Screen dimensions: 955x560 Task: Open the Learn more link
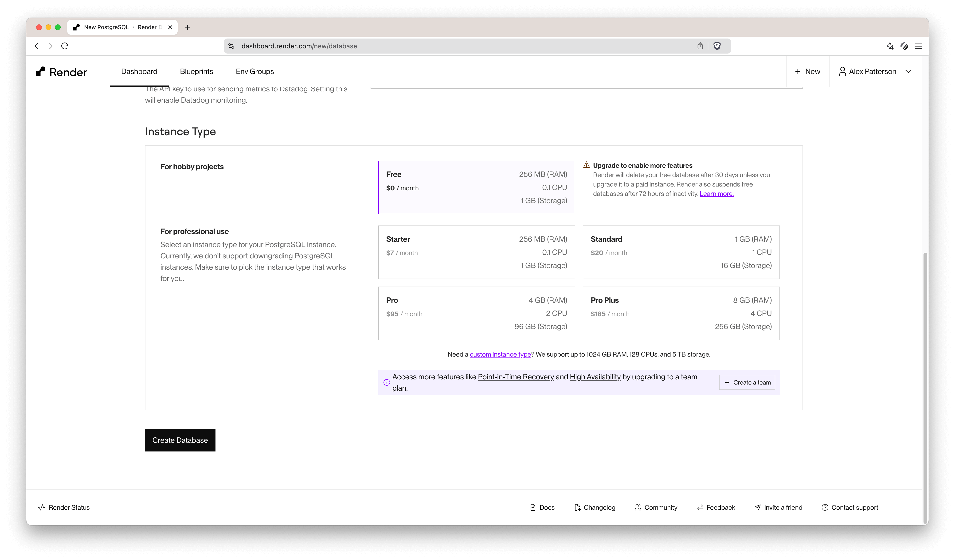click(717, 194)
